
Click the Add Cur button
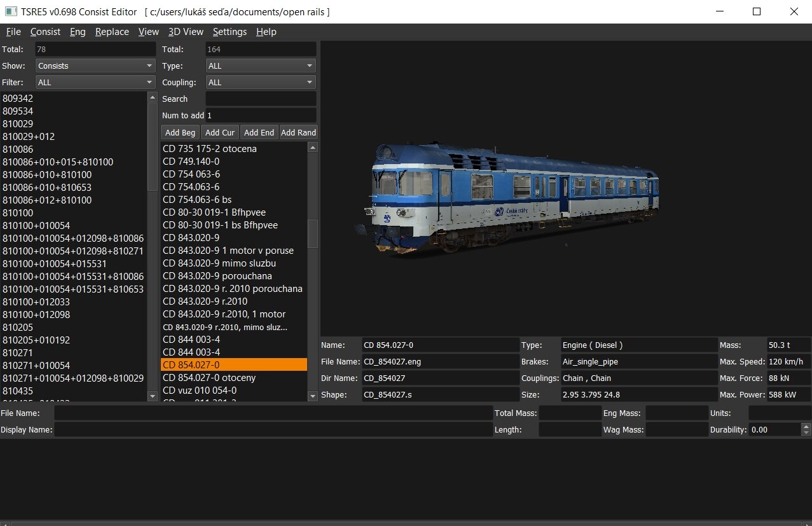tap(220, 132)
